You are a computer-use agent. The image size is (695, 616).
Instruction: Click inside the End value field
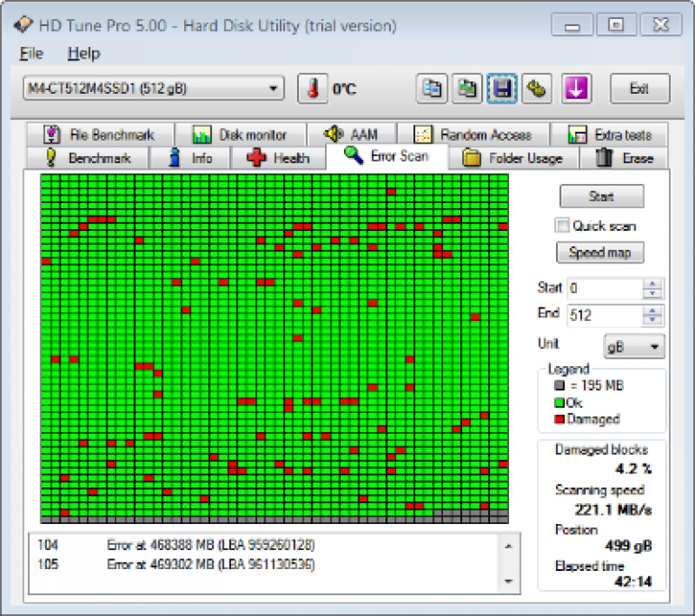point(603,316)
